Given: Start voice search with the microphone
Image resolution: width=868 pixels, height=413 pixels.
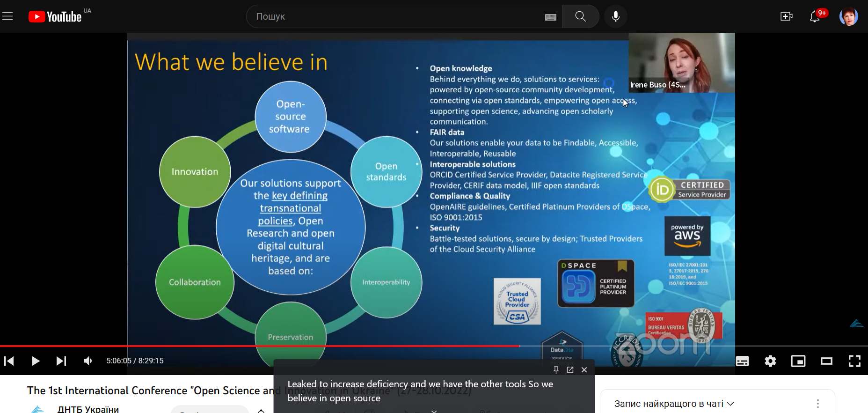Looking at the screenshot, I should click(616, 16).
